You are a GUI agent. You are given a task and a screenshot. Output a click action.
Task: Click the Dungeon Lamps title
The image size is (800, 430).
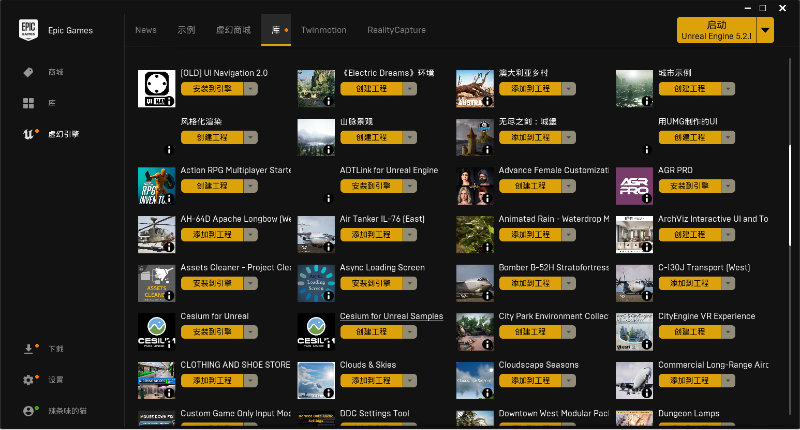click(x=689, y=414)
